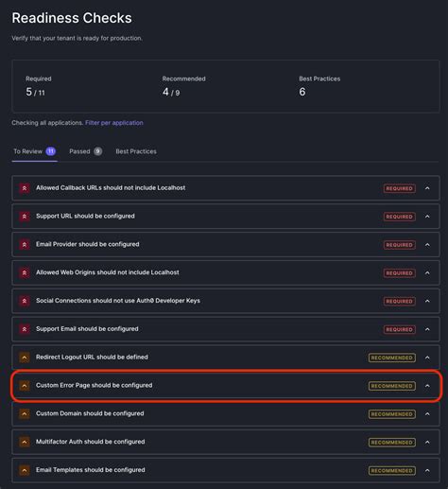This screenshot has width=448, height=489.
Task: Select 'Social Connections should not use Auth0 Developer Keys'
Action: (x=118, y=301)
